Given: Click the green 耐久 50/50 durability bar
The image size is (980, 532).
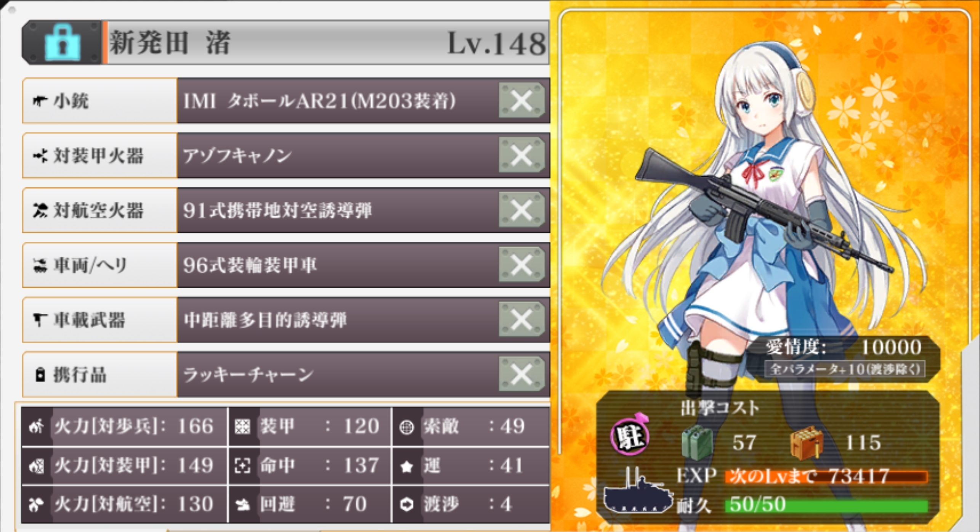Looking at the screenshot, I should [827, 504].
